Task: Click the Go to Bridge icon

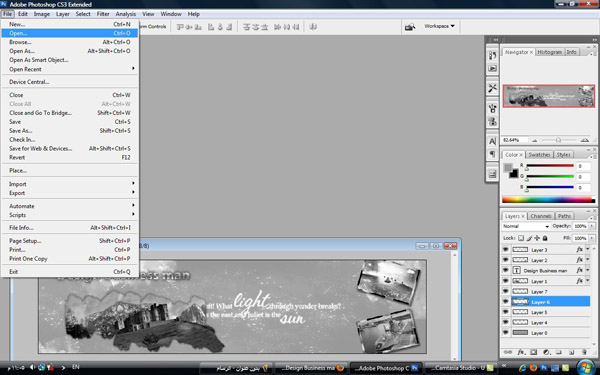Action: (x=410, y=26)
